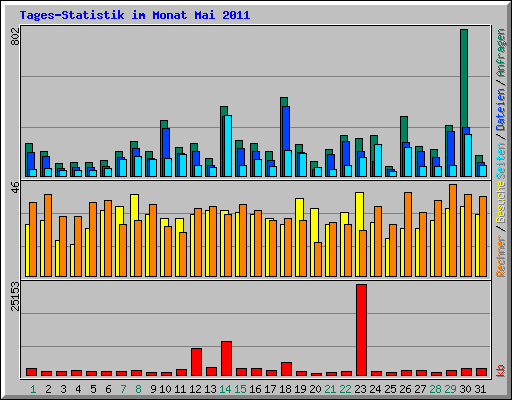This screenshot has height=400, width=512.
Task: Select the tall red kb bar for day 23
Action: click(x=361, y=330)
